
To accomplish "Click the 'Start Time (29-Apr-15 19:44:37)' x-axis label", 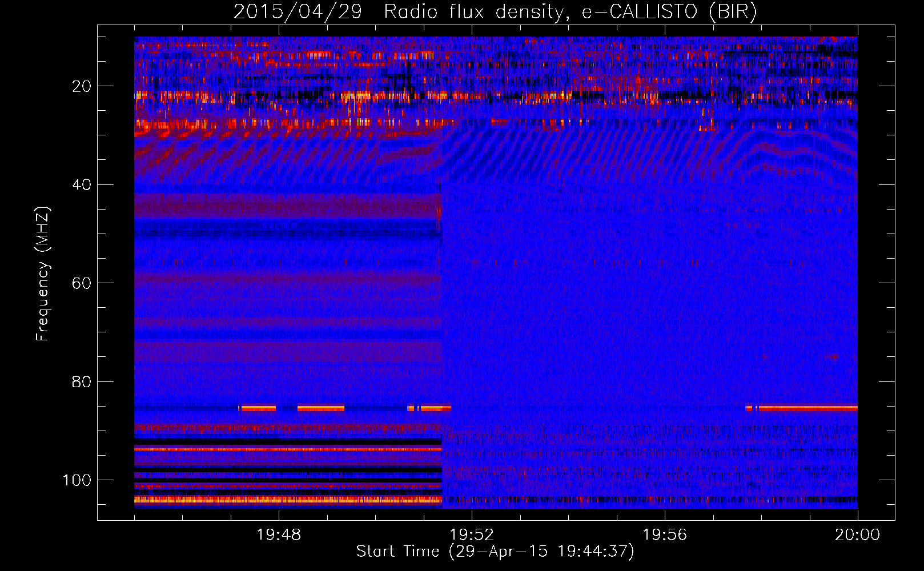I will (x=495, y=552).
